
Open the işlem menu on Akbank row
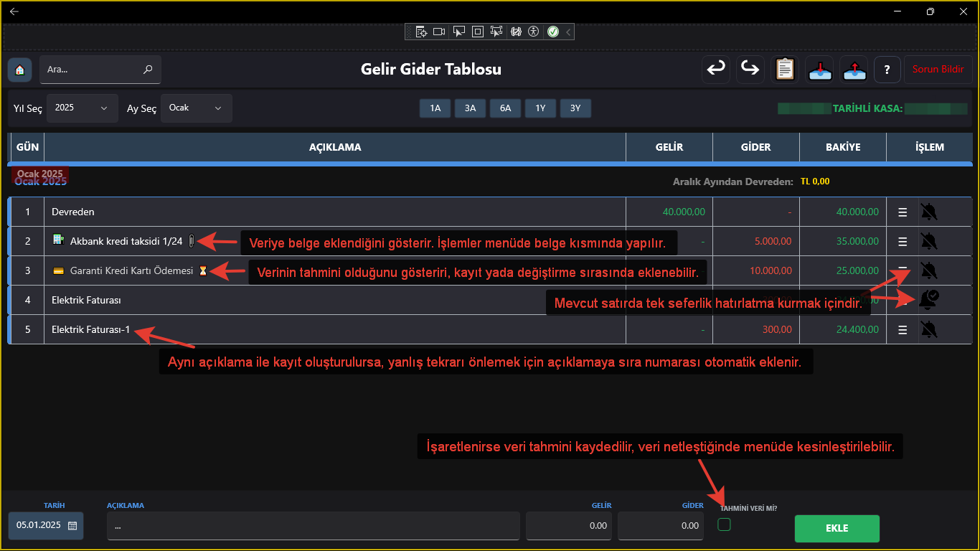pyautogui.click(x=903, y=241)
